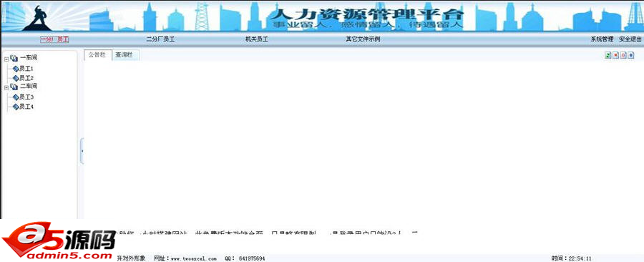Open the 二分厂员工 navigation menu
Image resolution: width=644 pixels, height=262 pixels.
[x=160, y=39]
